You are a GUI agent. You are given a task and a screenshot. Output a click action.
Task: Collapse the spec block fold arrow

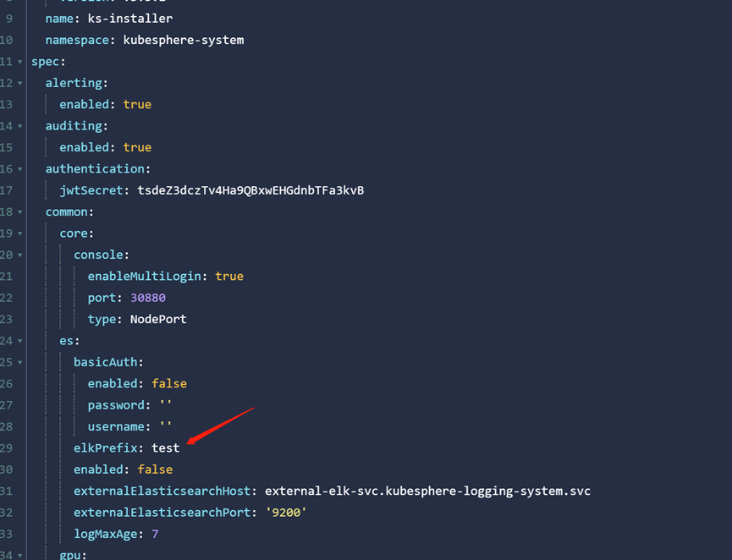(x=19, y=62)
